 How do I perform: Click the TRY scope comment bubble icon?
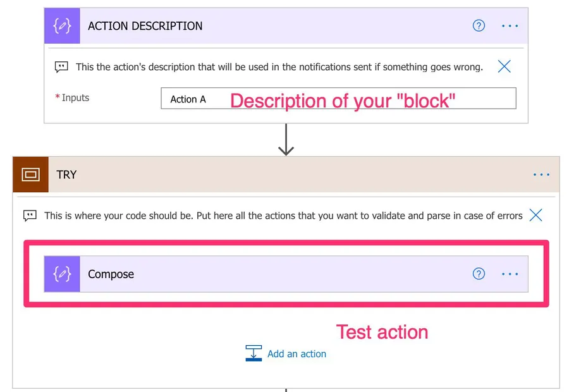pos(30,216)
